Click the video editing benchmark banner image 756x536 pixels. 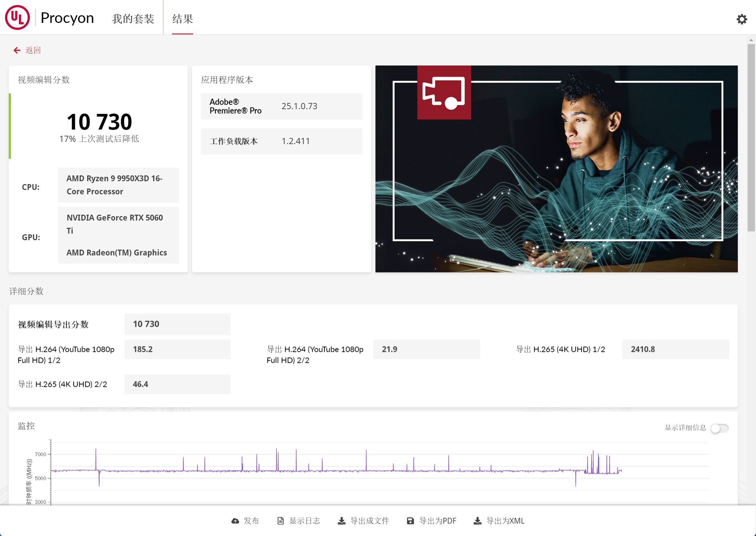coord(556,169)
